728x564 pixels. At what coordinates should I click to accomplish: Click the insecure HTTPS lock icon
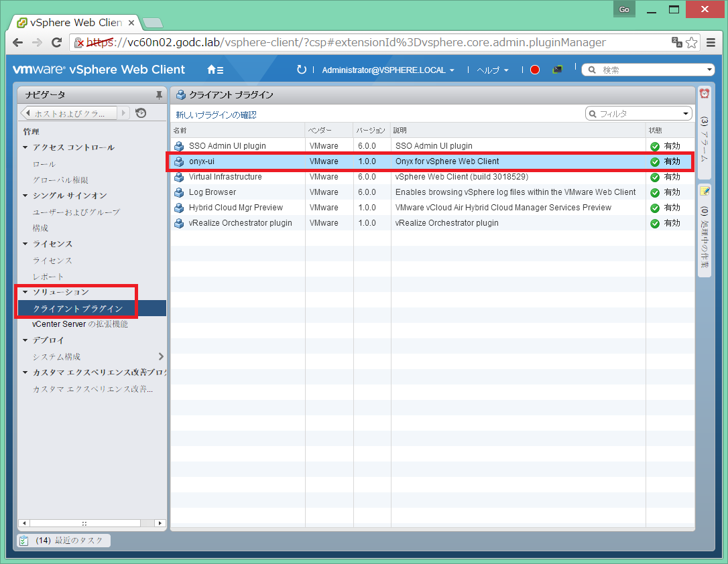tap(79, 43)
